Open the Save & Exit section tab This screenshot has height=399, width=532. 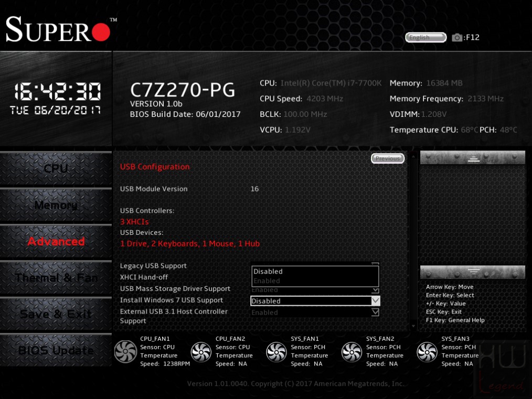pyautogui.click(x=56, y=314)
